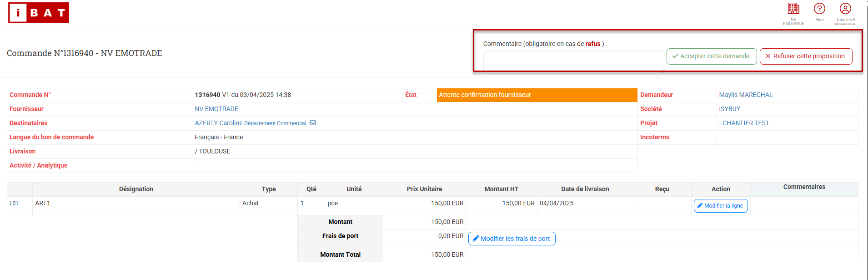Screen dimensions: 868x280
Task: Click the Désignation column header
Action: pyautogui.click(x=136, y=189)
